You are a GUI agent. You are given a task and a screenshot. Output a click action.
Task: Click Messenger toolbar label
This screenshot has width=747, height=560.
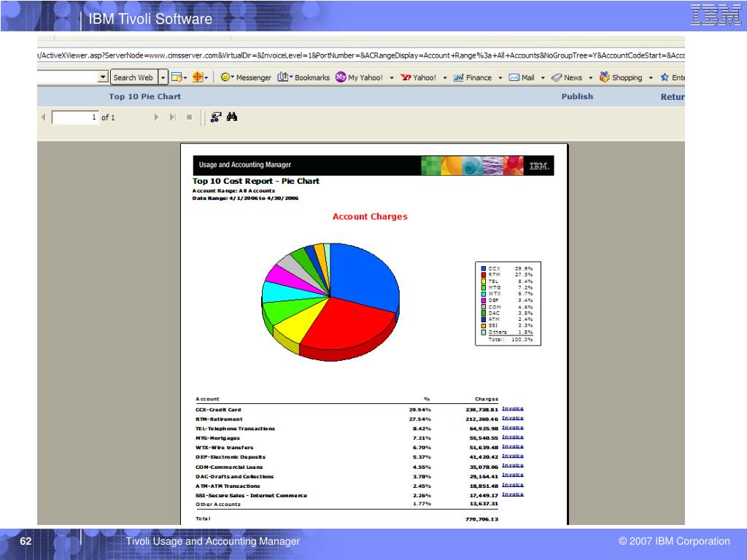click(253, 77)
